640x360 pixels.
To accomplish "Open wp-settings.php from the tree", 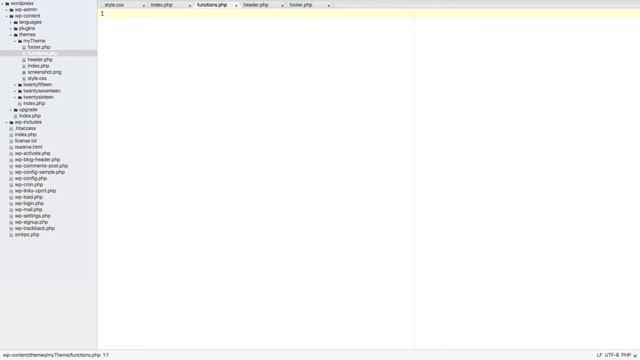I will pyautogui.click(x=33, y=216).
